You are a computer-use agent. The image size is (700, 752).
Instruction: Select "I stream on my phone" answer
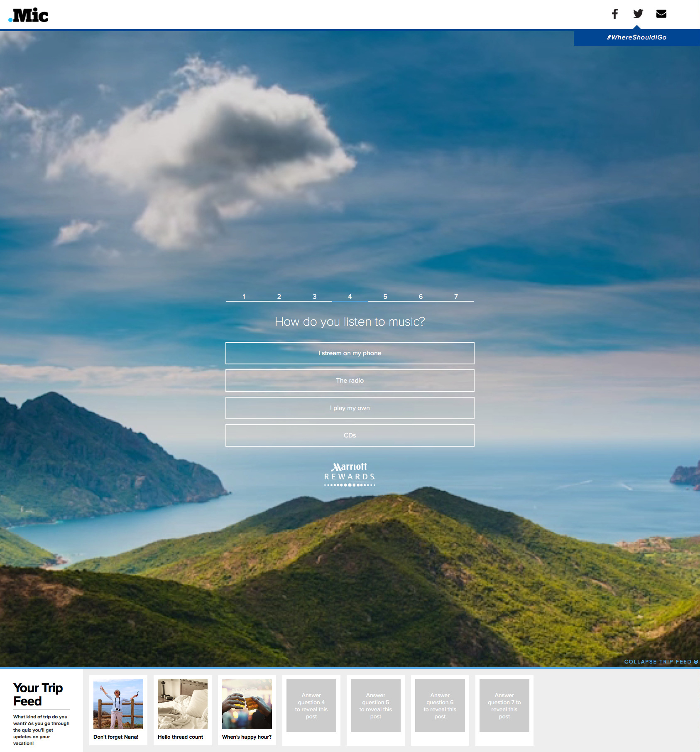click(x=350, y=353)
